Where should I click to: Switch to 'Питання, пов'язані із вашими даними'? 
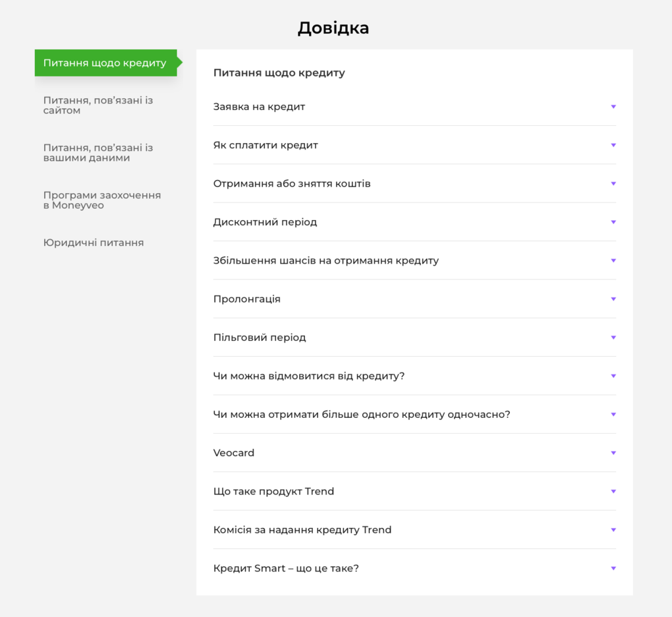(98, 153)
